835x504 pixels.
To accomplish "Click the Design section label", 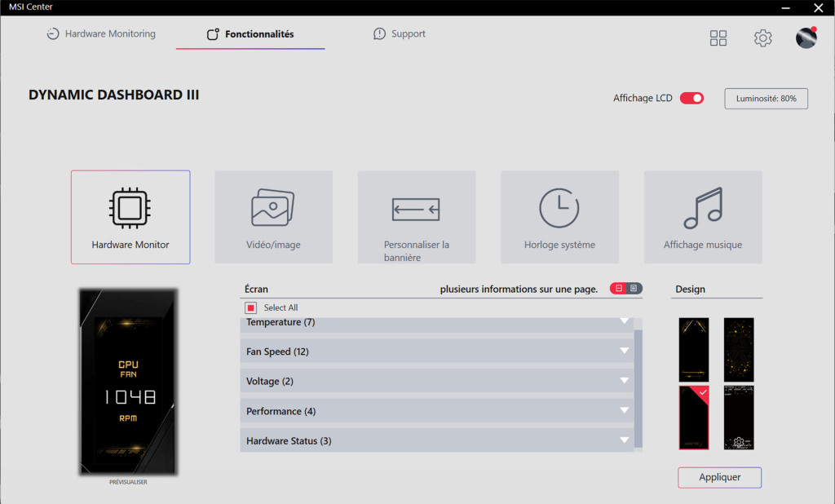I will pyautogui.click(x=690, y=289).
